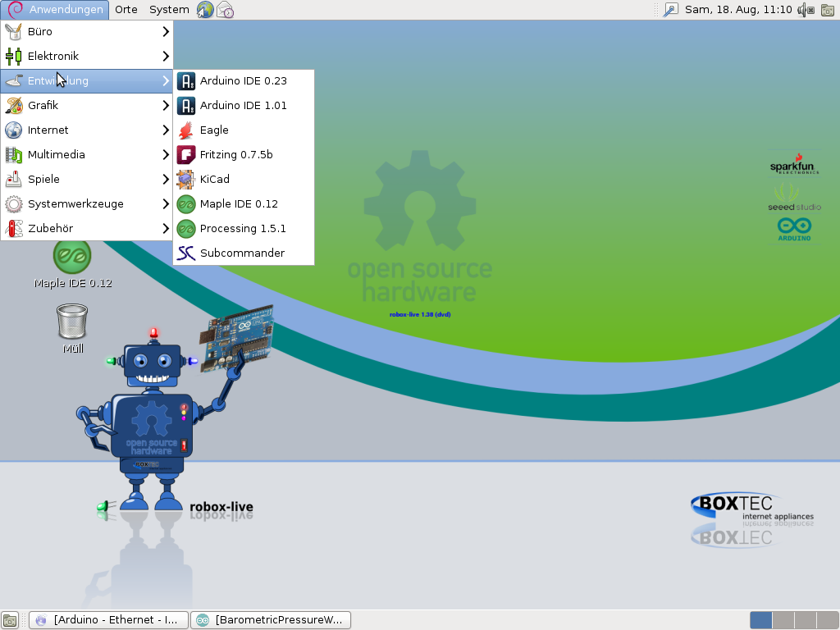
Task: Click the top-right panel window icon
Action: (x=828, y=10)
